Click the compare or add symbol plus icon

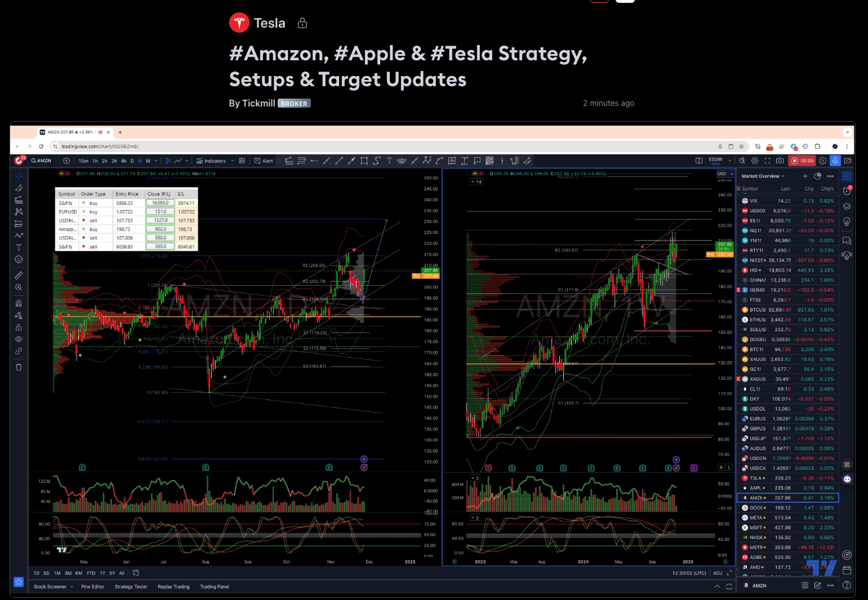coord(66,161)
